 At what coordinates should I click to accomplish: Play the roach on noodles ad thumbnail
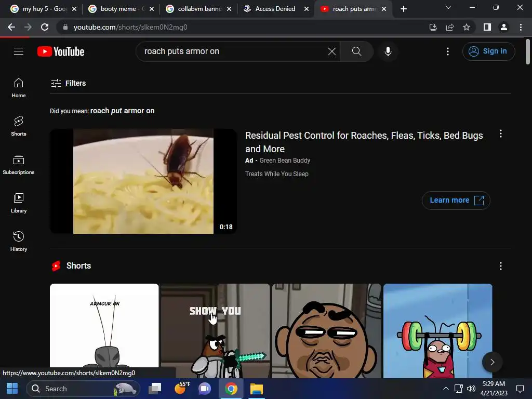click(x=143, y=181)
